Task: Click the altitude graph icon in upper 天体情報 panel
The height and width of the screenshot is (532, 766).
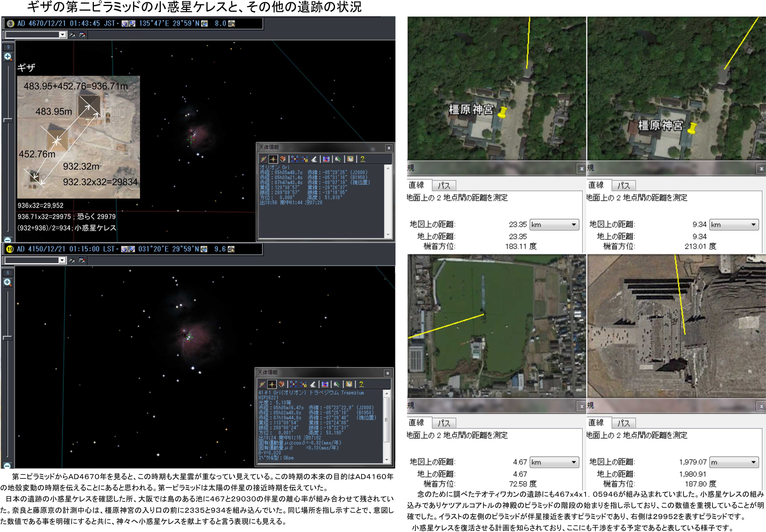Action: point(326,159)
